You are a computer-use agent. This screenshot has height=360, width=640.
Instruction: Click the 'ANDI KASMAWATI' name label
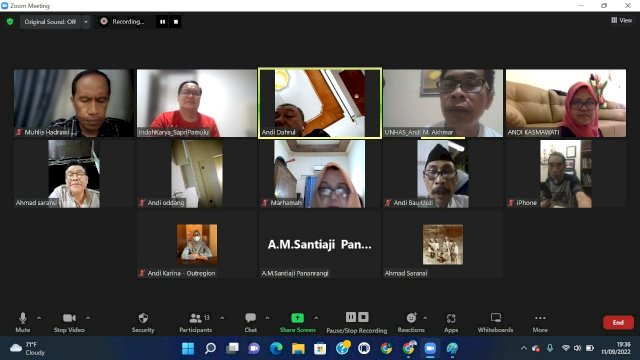click(533, 132)
